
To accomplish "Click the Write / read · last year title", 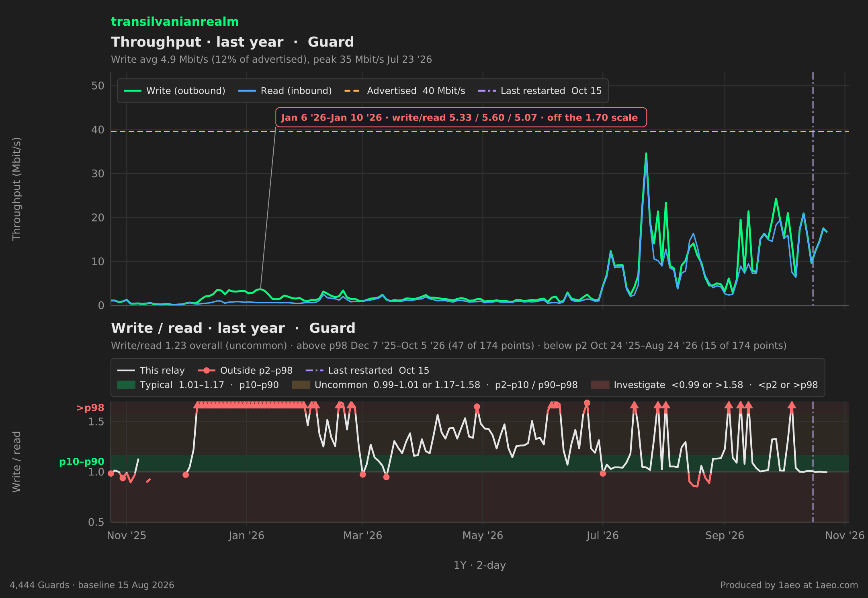I will pyautogui.click(x=233, y=328).
